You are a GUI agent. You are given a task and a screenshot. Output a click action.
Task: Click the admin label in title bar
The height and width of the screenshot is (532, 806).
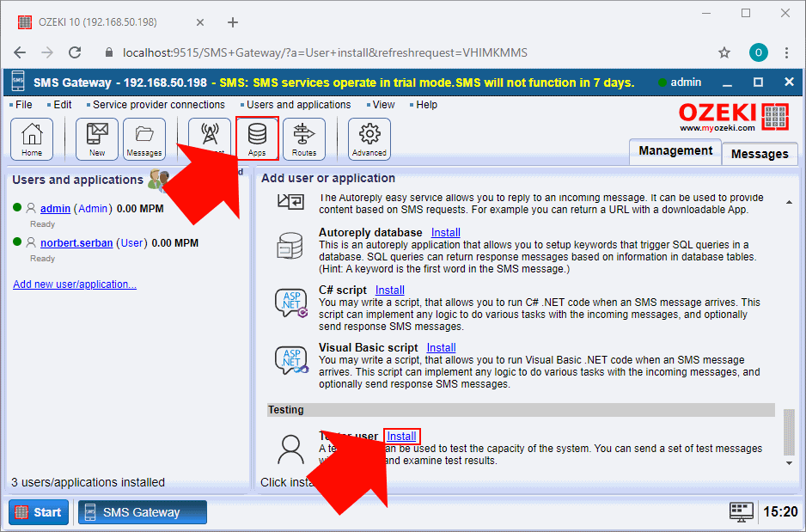coord(686,83)
